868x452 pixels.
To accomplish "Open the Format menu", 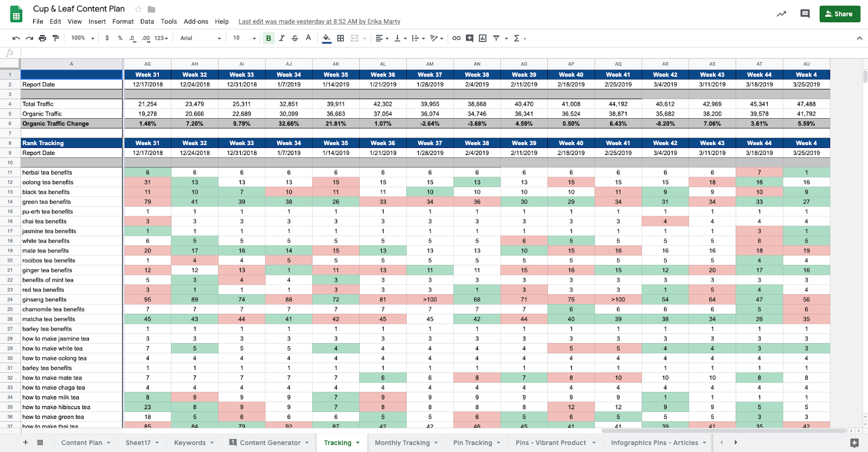I will point(123,22).
